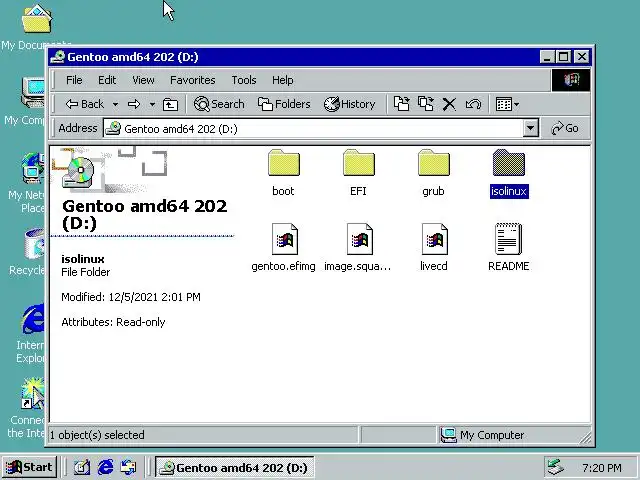Screen dimensions: 640x480
Task: Expand the Back history dropdown arrow
Action: pyautogui.click(x=116, y=105)
